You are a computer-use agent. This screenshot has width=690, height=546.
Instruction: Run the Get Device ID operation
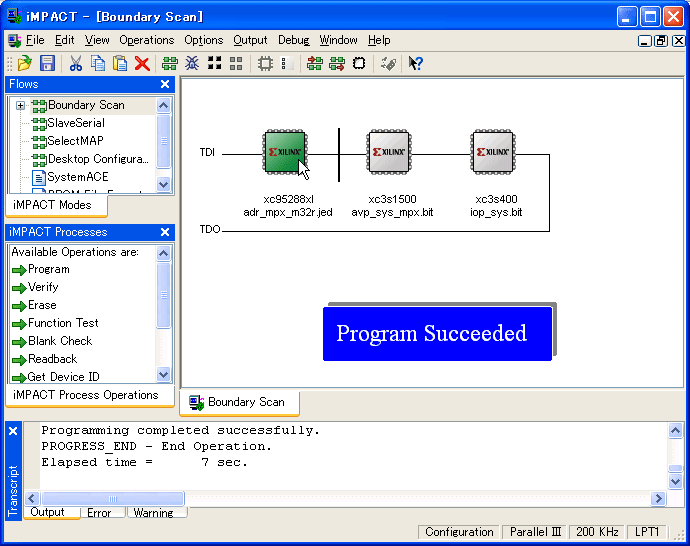[63, 377]
